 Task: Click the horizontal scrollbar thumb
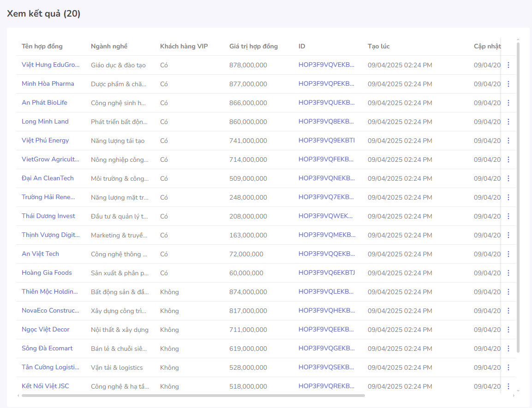193,396
